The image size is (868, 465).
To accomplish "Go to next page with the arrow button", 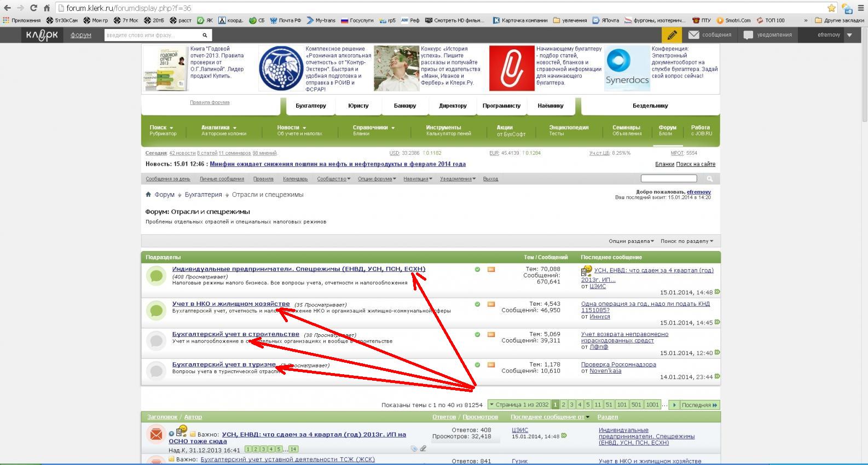I will [x=674, y=405].
